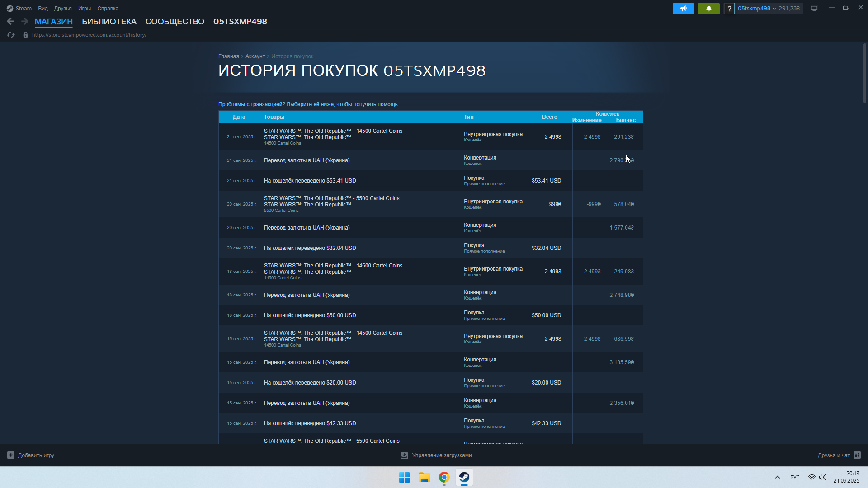The image size is (868, 488).
Task: Click the question mark help icon
Action: 729,9
